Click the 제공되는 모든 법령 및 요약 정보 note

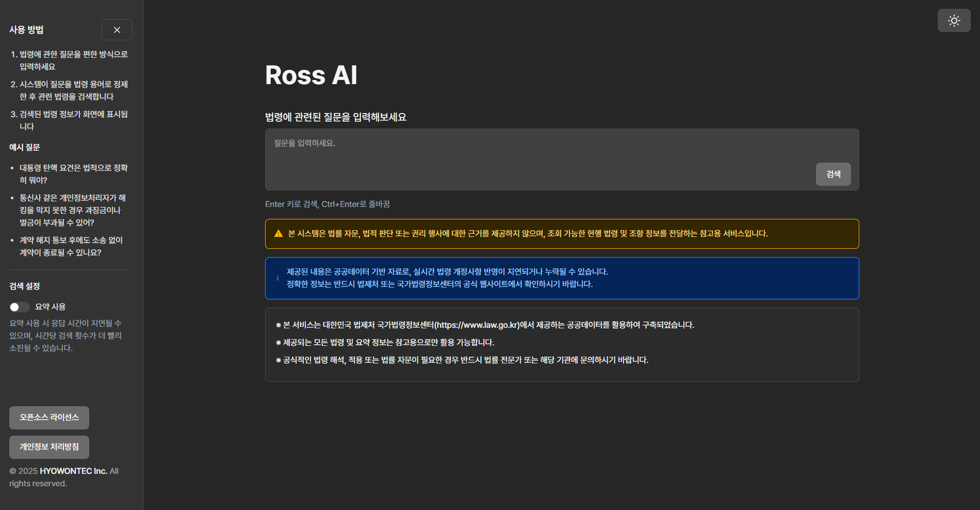point(385,343)
